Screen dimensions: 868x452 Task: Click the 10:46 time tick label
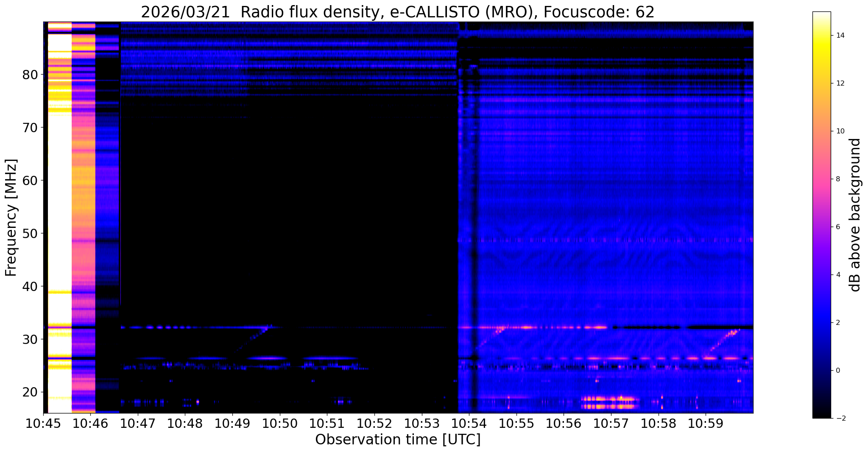pos(90,423)
